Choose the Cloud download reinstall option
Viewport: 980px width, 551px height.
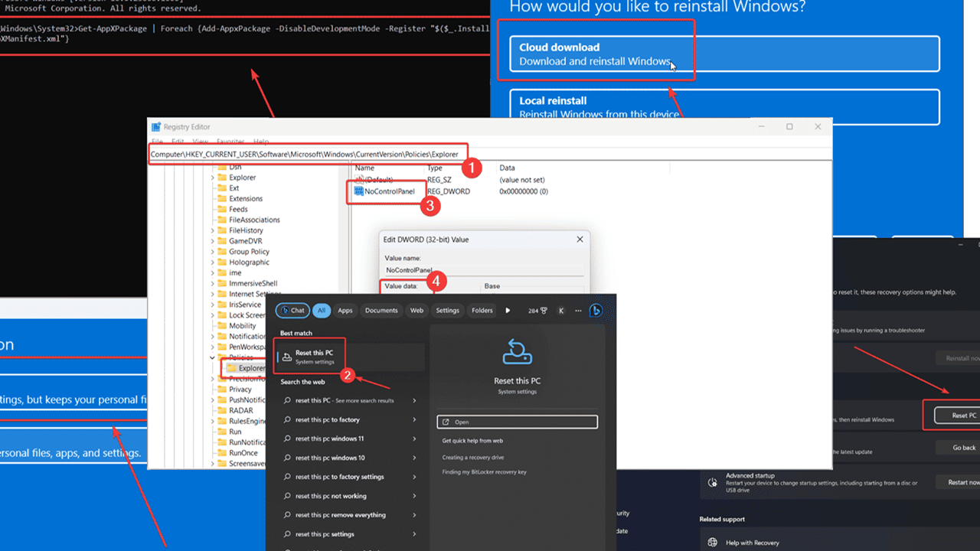click(x=724, y=54)
